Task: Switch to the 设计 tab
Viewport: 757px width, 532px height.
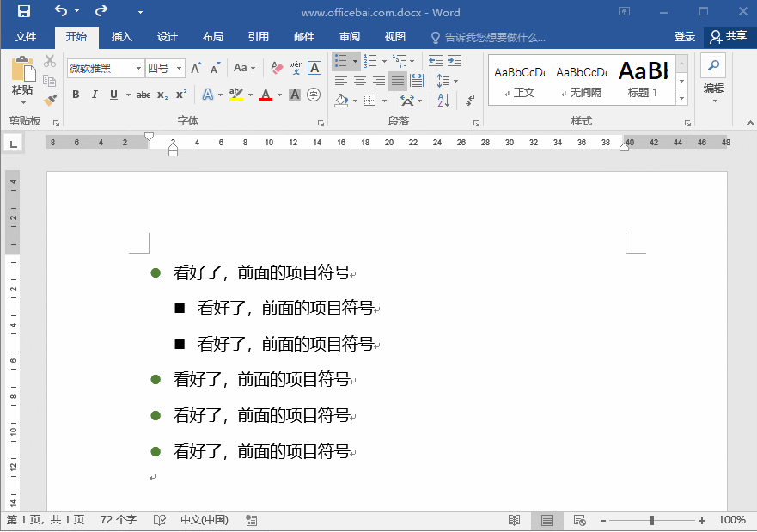Action: (x=167, y=37)
